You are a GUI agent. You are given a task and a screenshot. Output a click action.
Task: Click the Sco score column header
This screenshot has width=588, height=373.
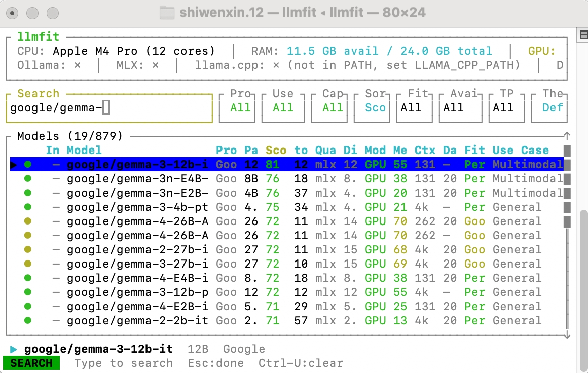(x=276, y=151)
